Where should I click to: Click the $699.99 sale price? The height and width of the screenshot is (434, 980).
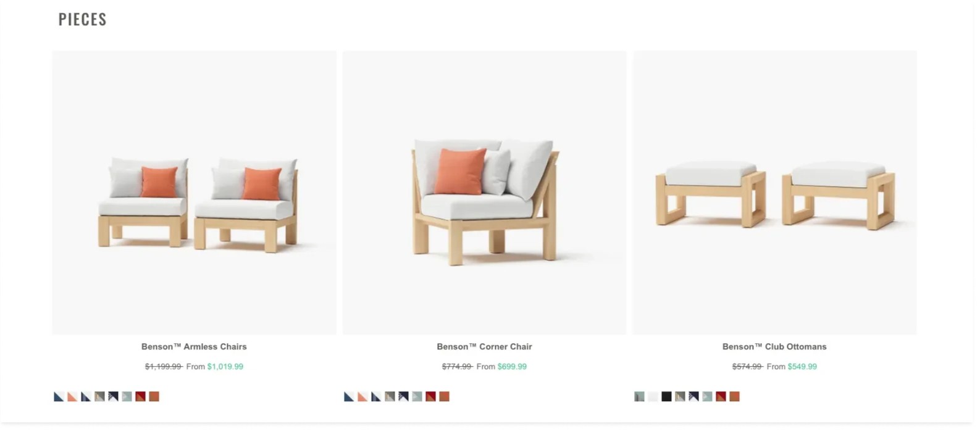pos(512,367)
